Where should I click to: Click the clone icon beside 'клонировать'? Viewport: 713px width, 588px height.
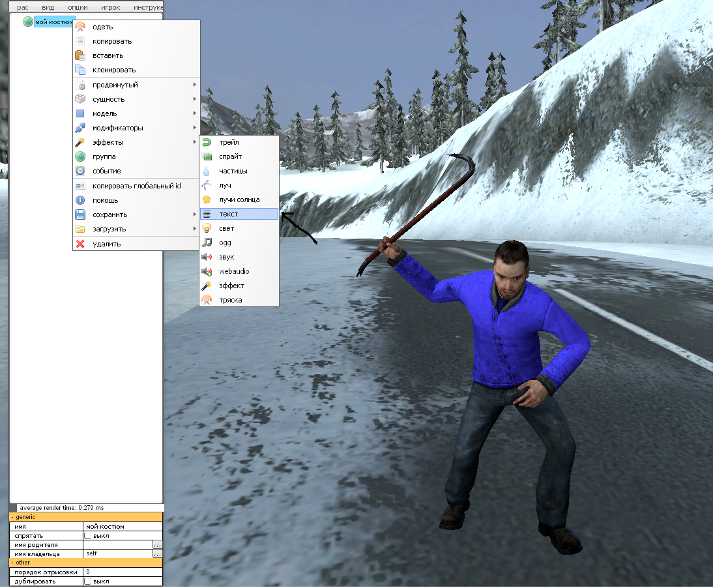[x=80, y=70]
